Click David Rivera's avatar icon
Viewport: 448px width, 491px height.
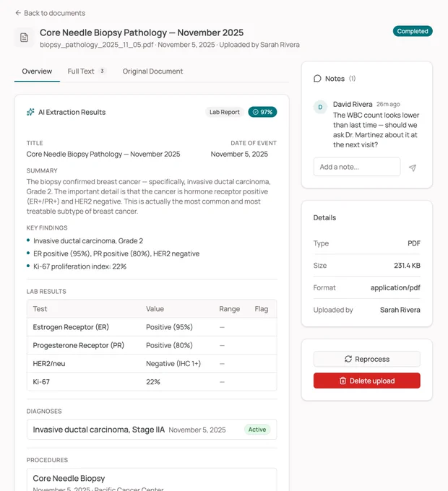[x=320, y=107]
